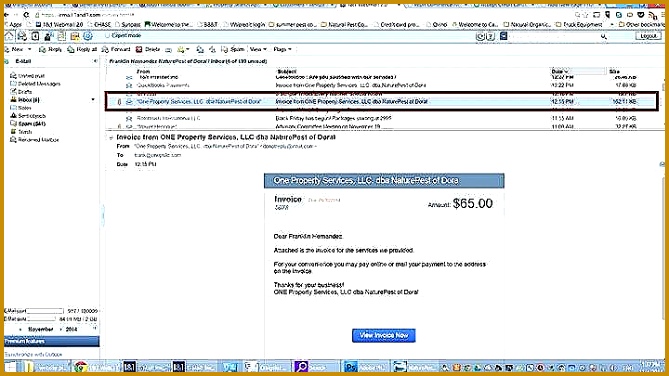Go to next month after November
Screen dimensions: 669x376
click(x=60, y=329)
